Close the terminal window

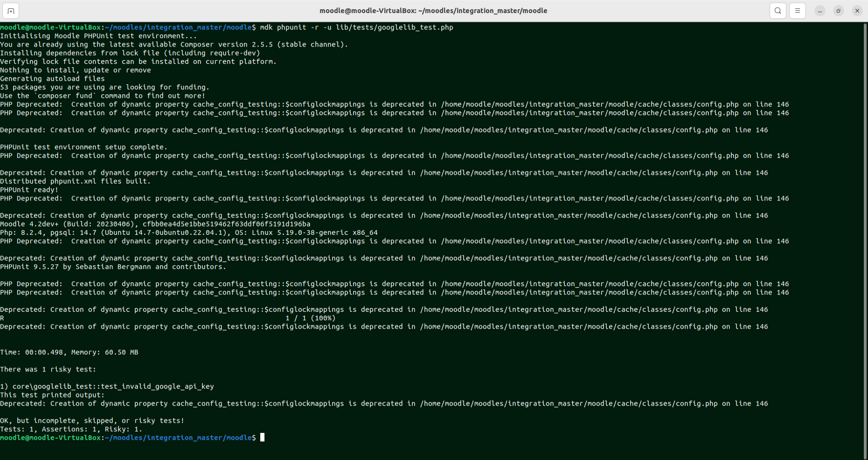pyautogui.click(x=857, y=11)
